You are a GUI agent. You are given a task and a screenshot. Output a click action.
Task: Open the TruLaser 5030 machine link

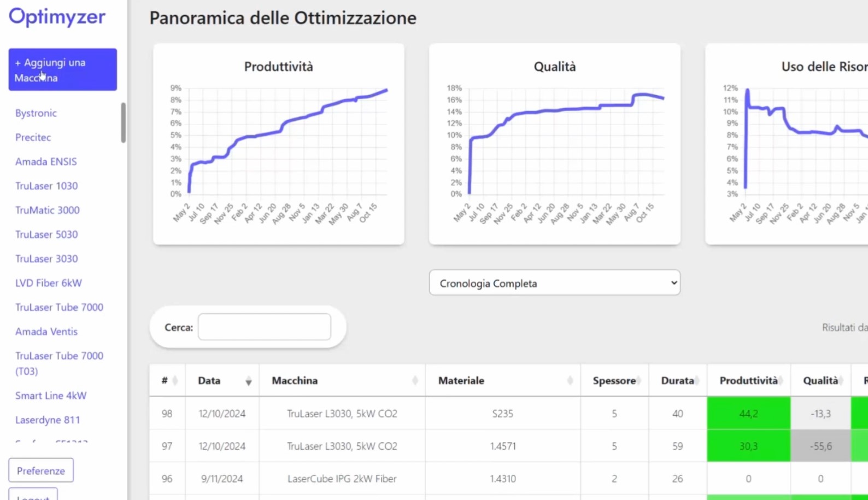46,235
